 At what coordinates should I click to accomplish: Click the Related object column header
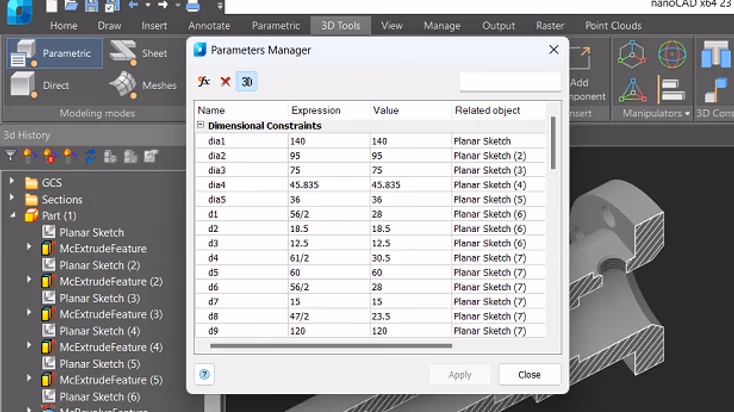pos(487,110)
